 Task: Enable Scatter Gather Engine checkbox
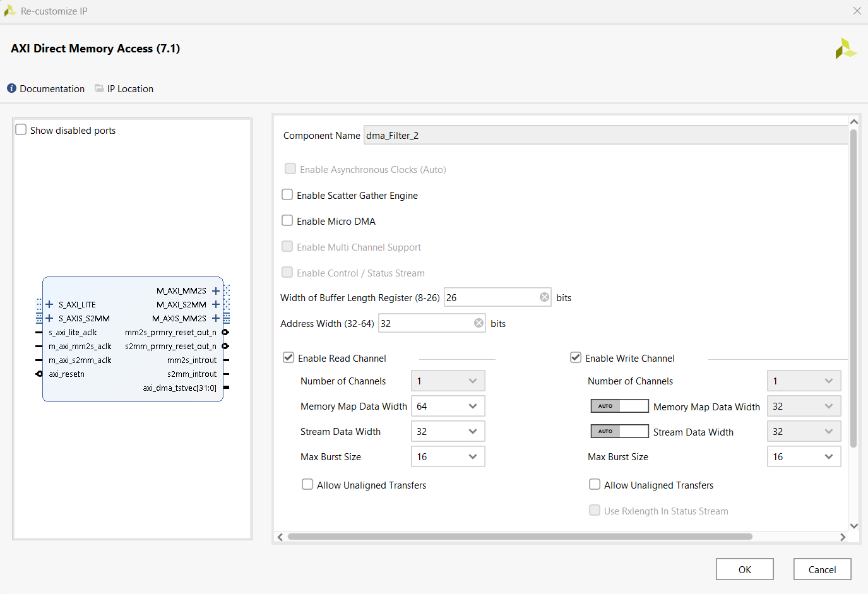pos(287,195)
